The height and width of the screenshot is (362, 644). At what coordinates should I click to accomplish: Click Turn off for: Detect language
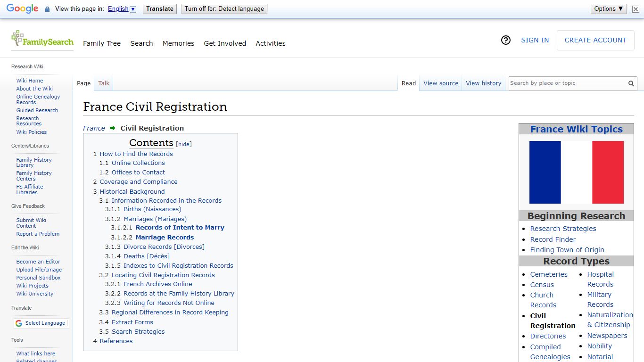224,8
